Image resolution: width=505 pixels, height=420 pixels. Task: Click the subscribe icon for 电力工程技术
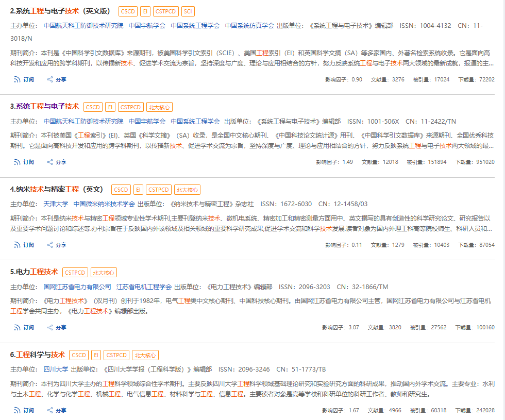[x=16, y=327]
